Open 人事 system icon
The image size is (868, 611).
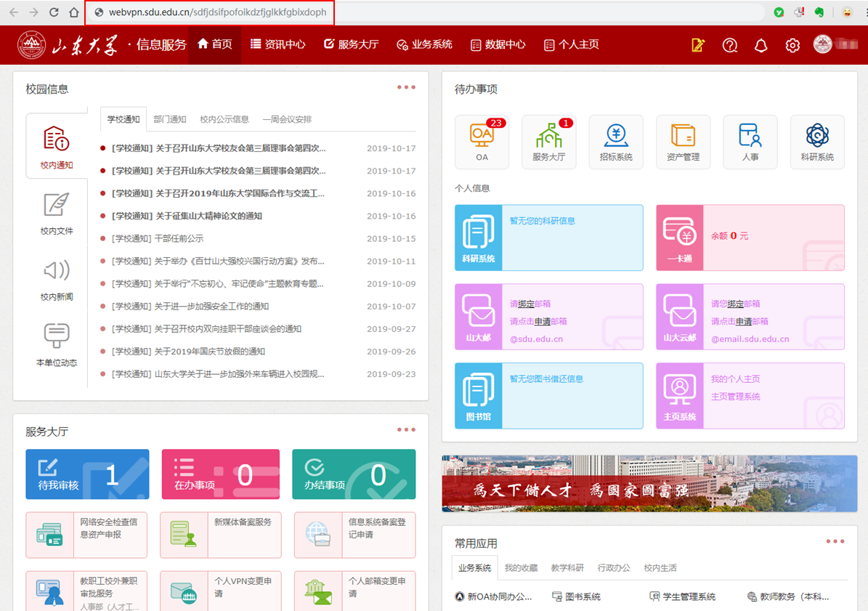coord(750,142)
